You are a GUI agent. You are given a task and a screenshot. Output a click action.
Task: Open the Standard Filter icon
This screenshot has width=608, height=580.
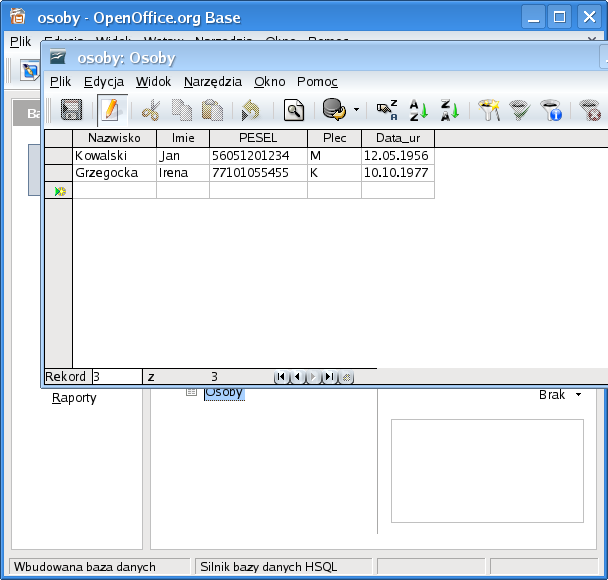click(551, 110)
